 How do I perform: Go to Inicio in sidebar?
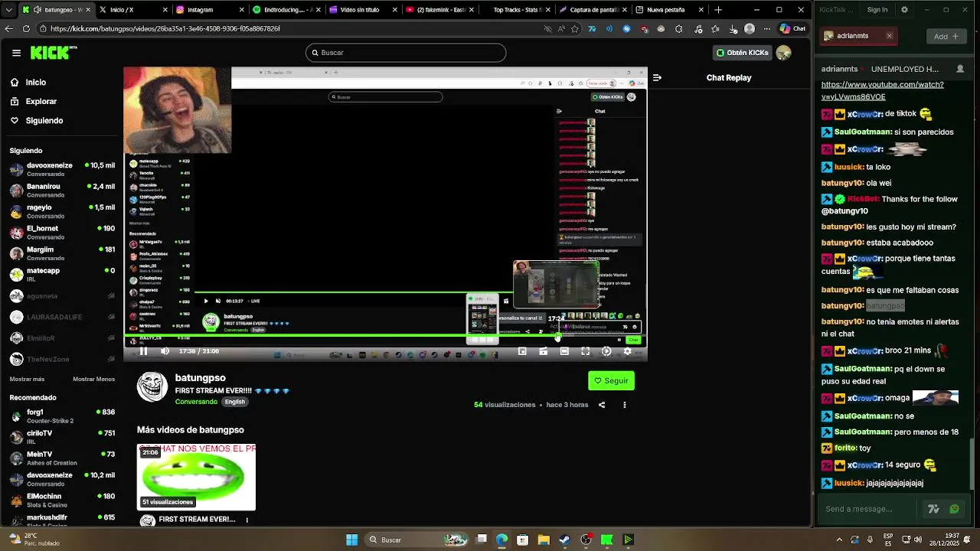point(28,83)
